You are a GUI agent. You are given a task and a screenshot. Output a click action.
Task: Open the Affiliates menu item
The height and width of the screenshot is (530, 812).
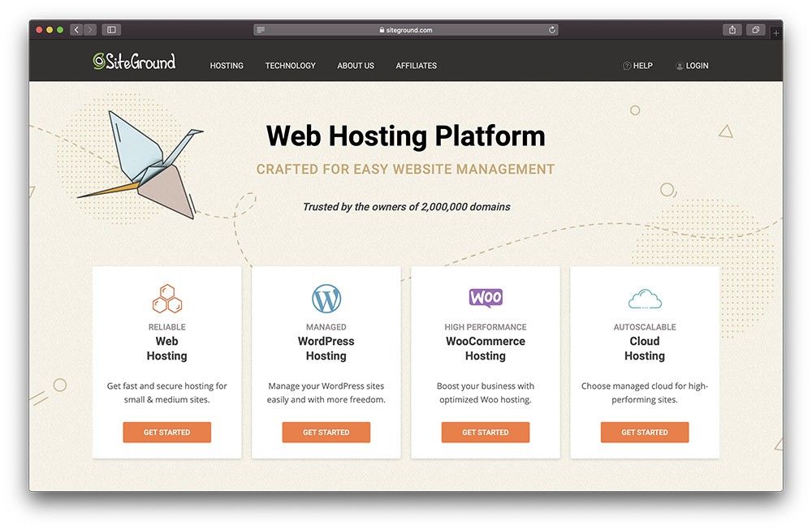[417, 66]
